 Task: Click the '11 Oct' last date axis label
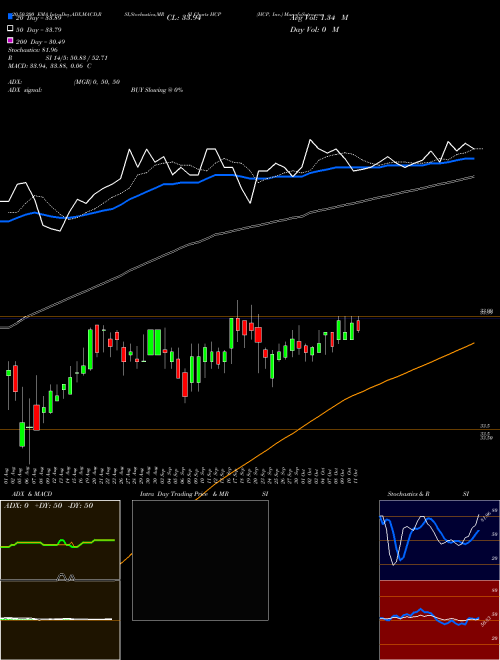(357, 476)
